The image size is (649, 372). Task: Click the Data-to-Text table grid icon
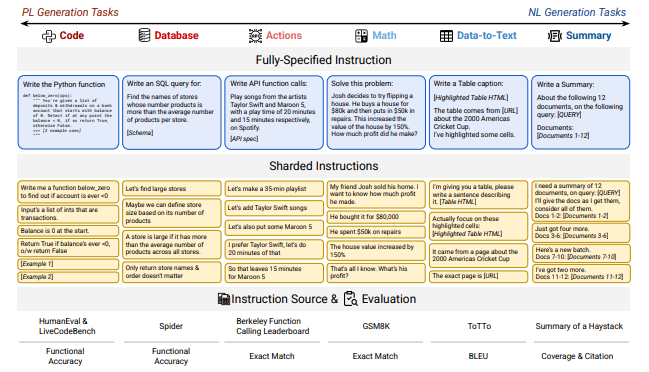(446, 36)
